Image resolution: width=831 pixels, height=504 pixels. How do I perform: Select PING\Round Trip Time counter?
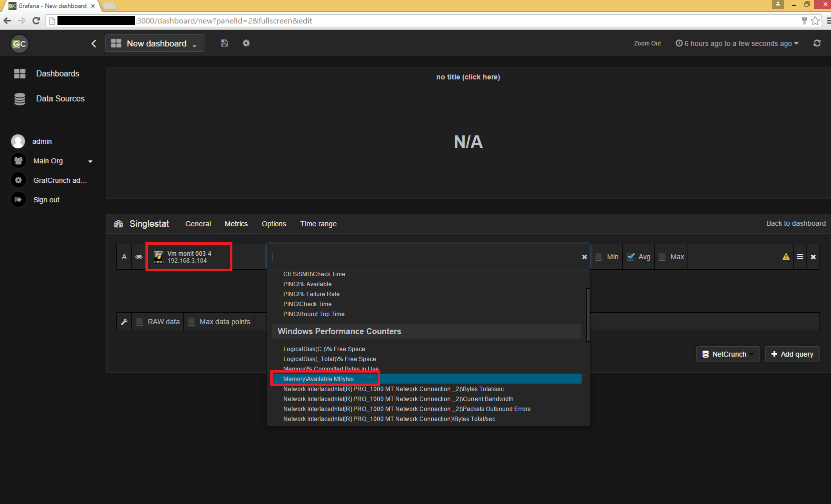click(x=314, y=314)
